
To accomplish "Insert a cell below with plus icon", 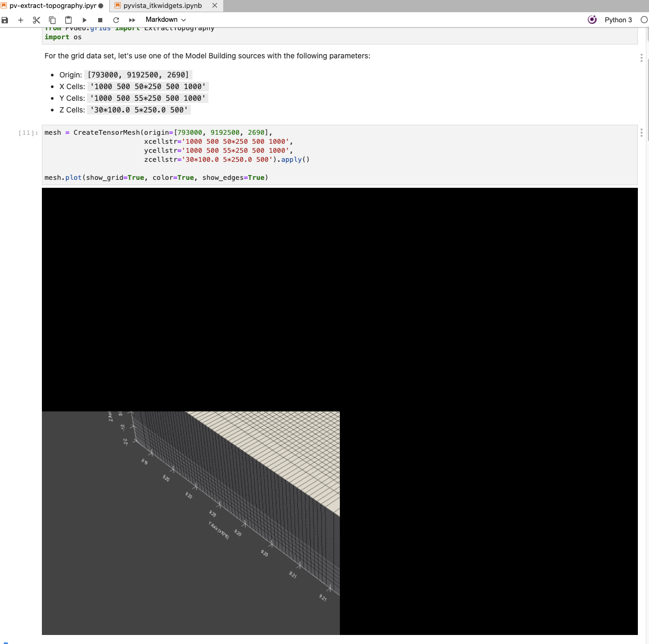I will [x=21, y=20].
